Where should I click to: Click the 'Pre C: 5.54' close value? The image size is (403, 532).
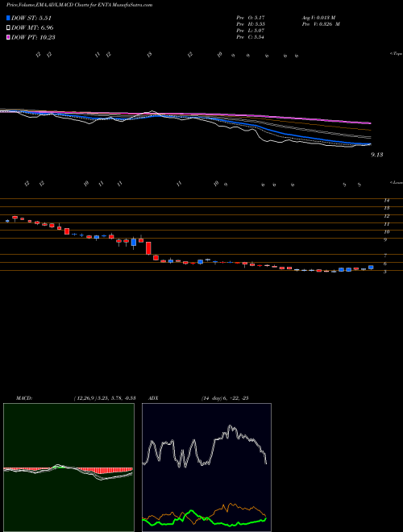[251, 37]
